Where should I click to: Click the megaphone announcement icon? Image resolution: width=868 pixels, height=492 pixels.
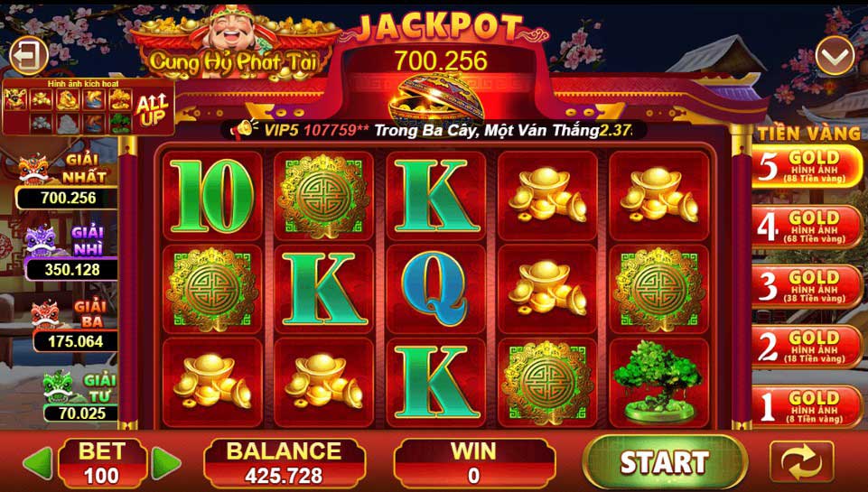[244, 129]
